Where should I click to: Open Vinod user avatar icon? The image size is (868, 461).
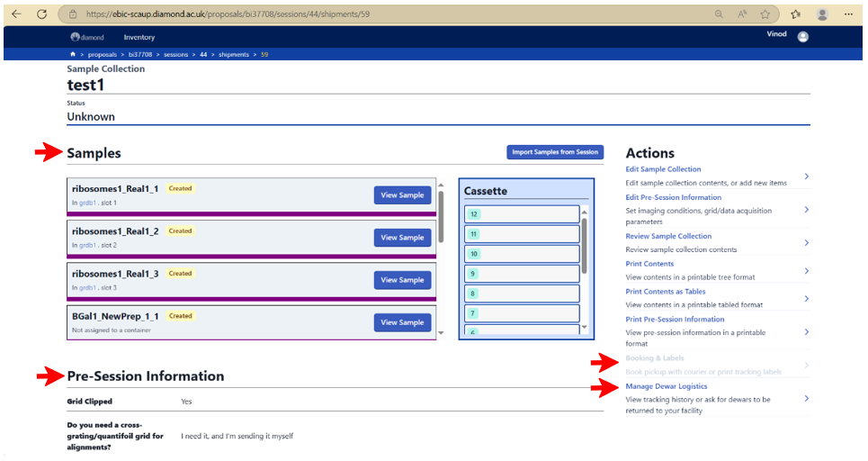[802, 37]
